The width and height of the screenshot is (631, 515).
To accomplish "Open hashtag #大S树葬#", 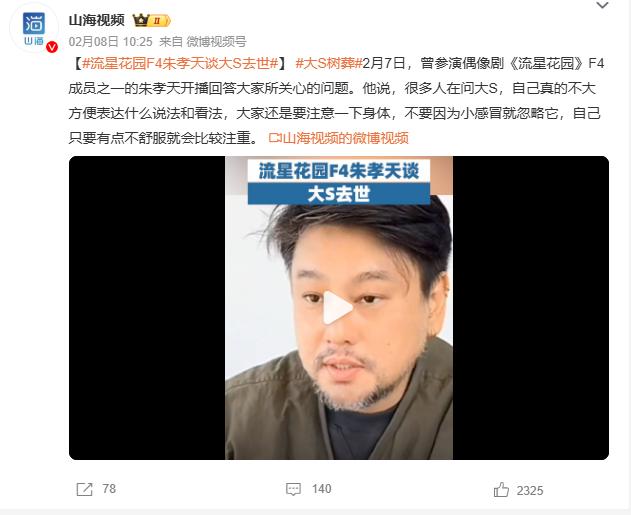I will 329,64.
